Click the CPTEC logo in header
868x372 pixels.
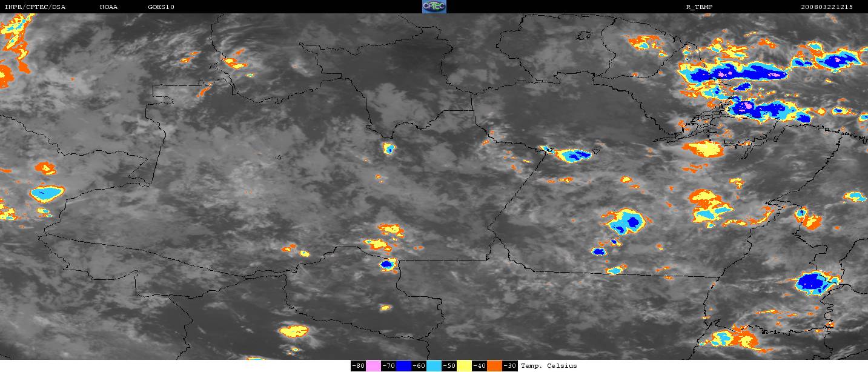(x=434, y=7)
